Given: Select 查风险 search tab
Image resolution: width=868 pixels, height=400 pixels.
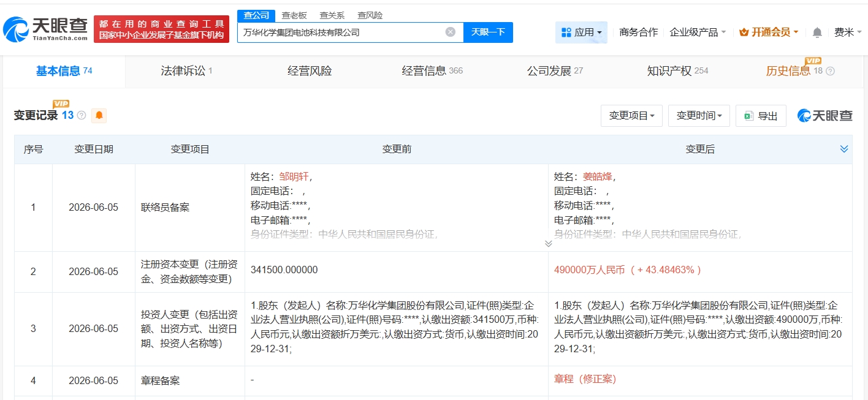Looking at the screenshot, I should click(370, 15).
